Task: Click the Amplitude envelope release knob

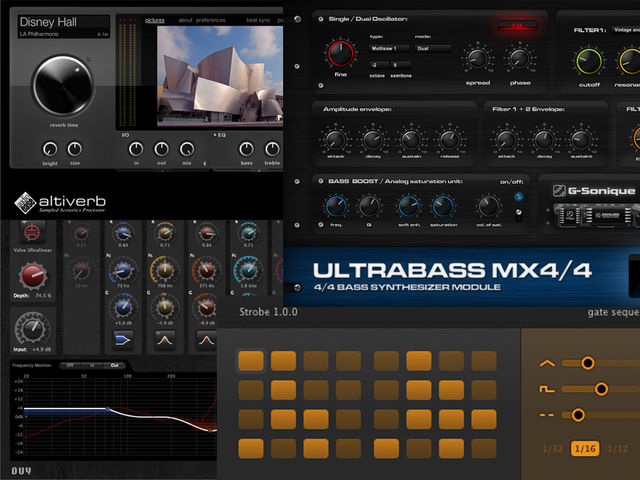Action: point(449,140)
